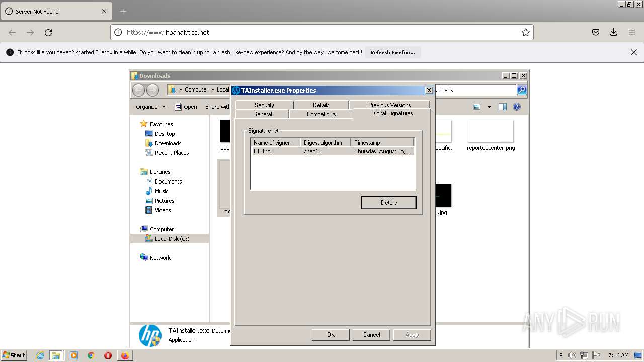The width and height of the screenshot is (644, 362).
Task: Bookmark this page with the star icon
Action: [526, 32]
